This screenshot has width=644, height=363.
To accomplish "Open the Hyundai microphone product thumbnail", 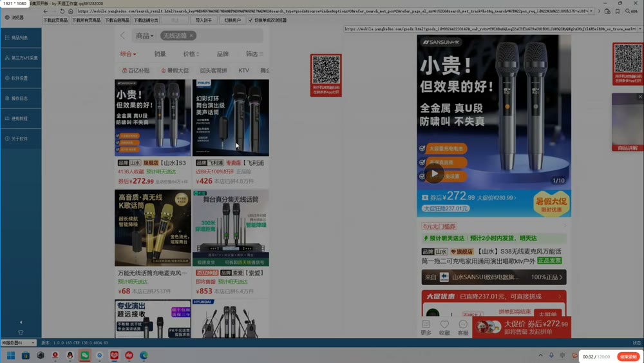I will pyautogui.click(x=231, y=319).
